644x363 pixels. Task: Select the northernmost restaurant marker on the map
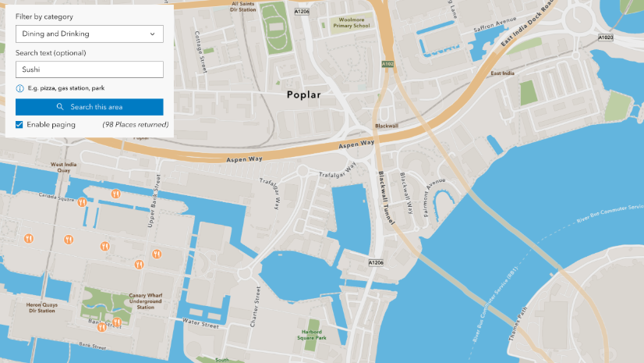(116, 194)
